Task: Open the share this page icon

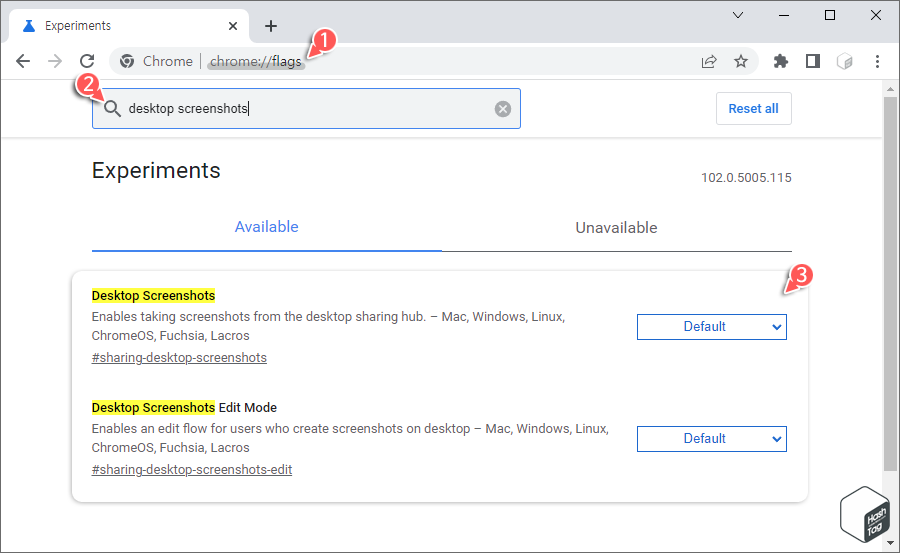Action: [x=709, y=61]
